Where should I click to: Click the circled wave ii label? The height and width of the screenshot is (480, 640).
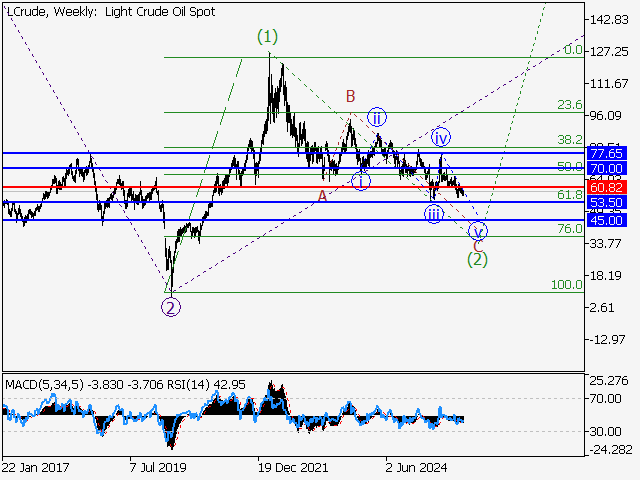pyautogui.click(x=376, y=117)
